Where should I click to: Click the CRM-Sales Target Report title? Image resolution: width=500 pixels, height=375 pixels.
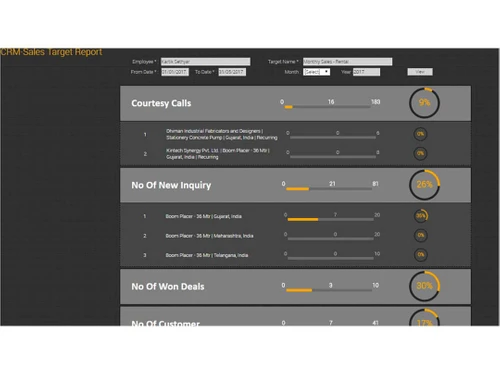click(x=51, y=52)
